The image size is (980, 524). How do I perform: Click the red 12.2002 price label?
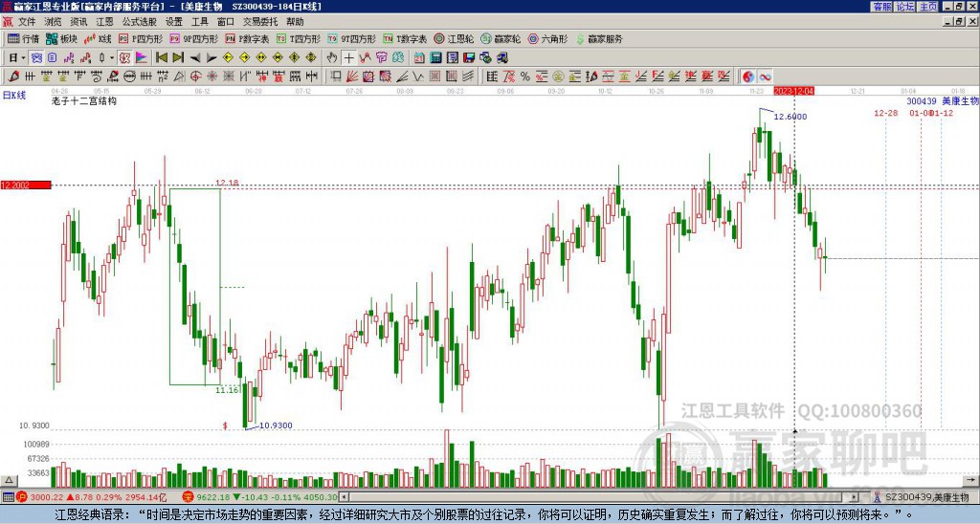click(26, 185)
